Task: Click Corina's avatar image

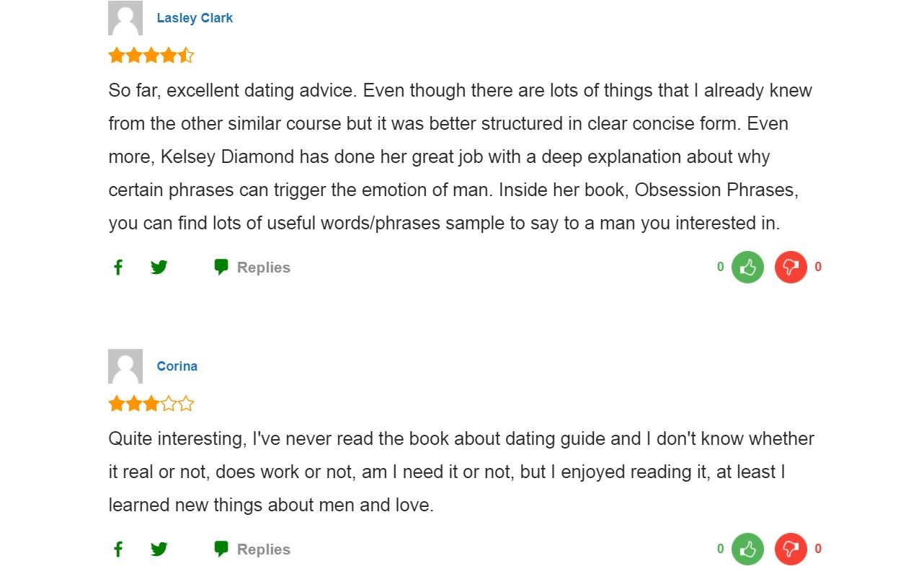Action: click(125, 366)
